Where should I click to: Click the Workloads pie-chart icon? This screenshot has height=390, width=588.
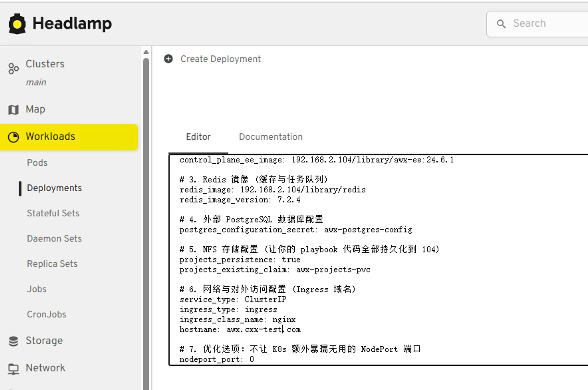13,137
